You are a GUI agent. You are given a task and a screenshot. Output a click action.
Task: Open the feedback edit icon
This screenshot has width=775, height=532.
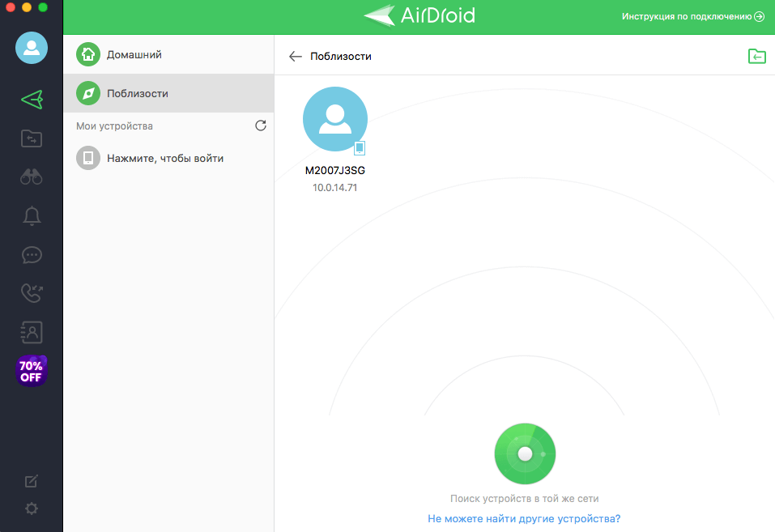tap(32, 482)
